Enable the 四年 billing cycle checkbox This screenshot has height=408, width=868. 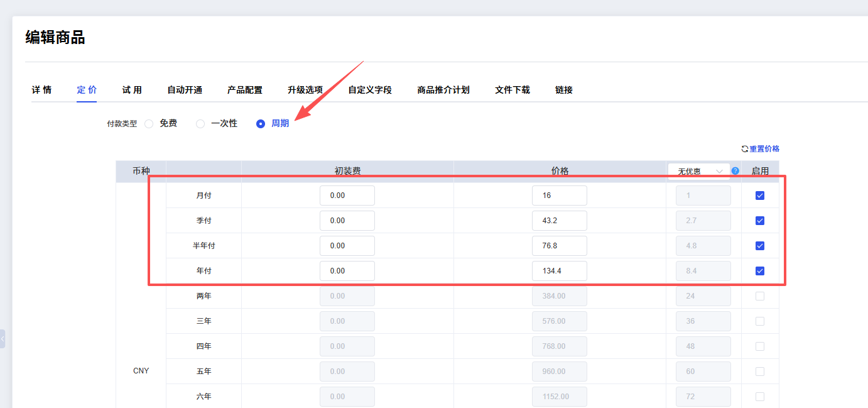click(760, 346)
